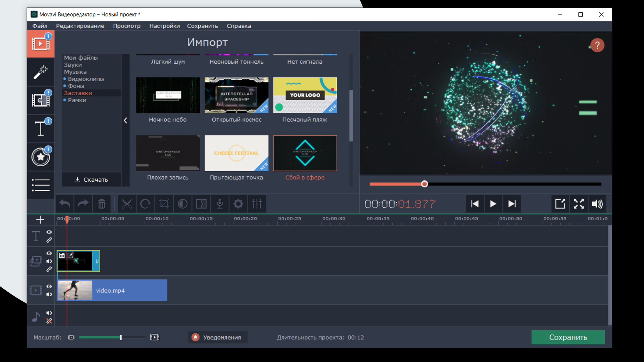Open the Stickers star panel
The image size is (644, 362).
pyautogui.click(x=41, y=157)
